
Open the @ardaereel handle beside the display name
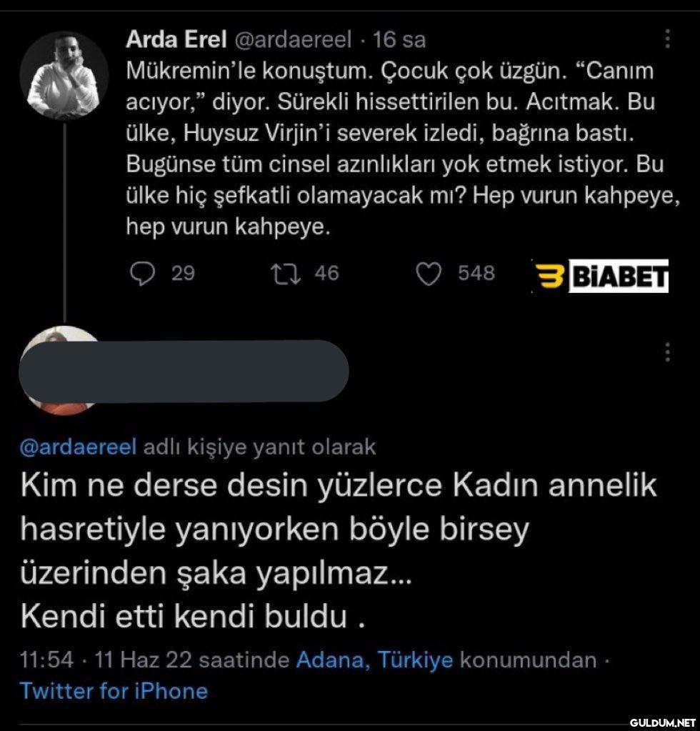click(x=289, y=40)
